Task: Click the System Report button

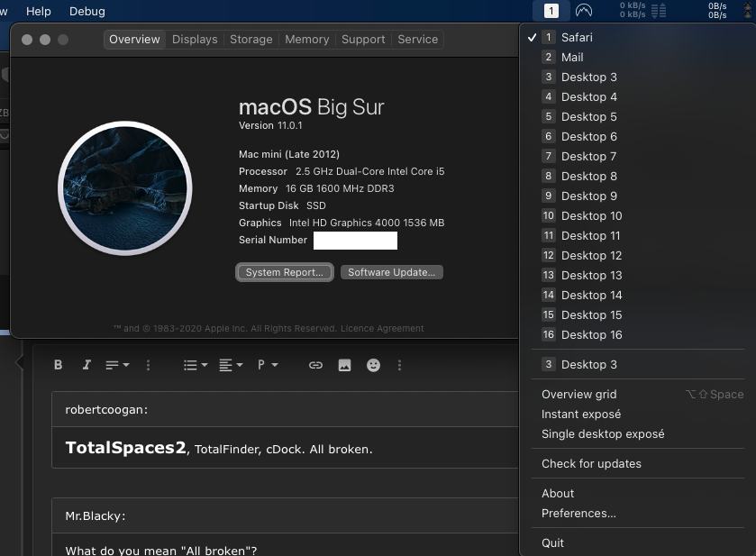Action: tap(285, 272)
